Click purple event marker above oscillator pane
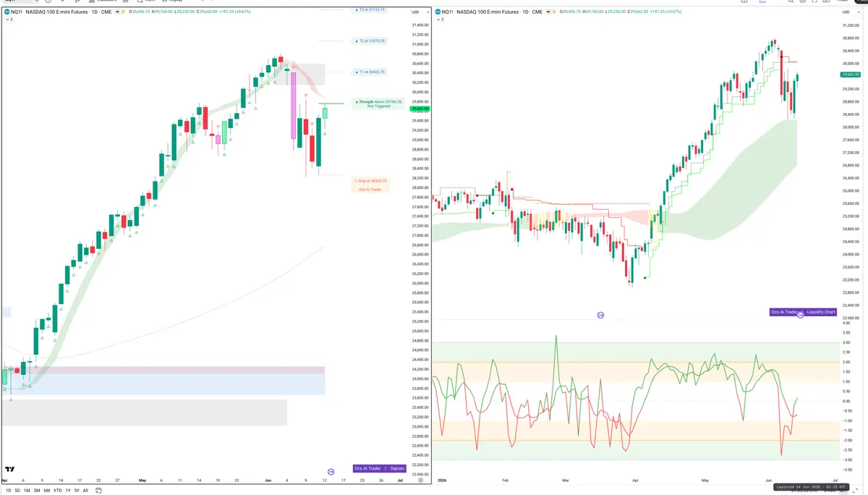Viewport: 868px width, 495px height. [x=600, y=315]
